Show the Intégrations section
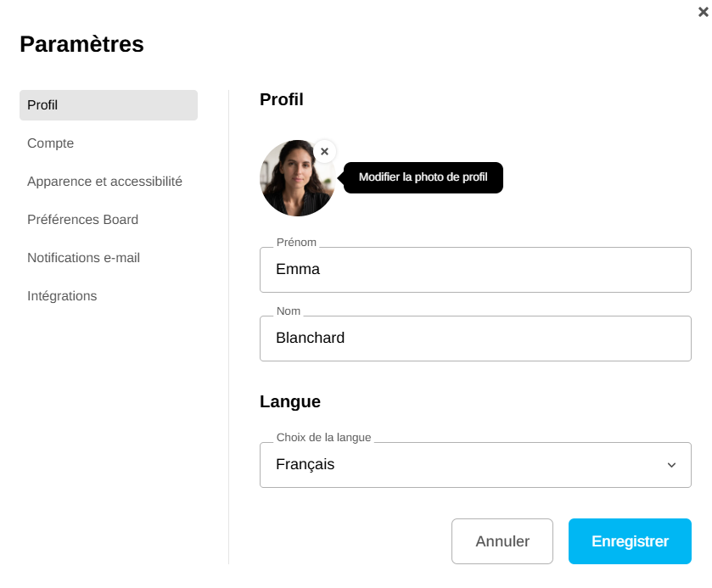The height and width of the screenshot is (588, 712). [62, 296]
